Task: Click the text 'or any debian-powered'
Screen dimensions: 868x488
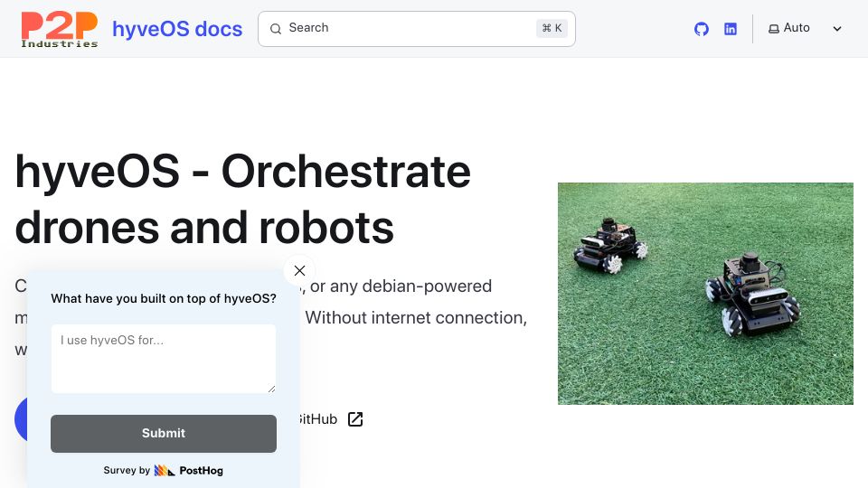Action: point(401,286)
